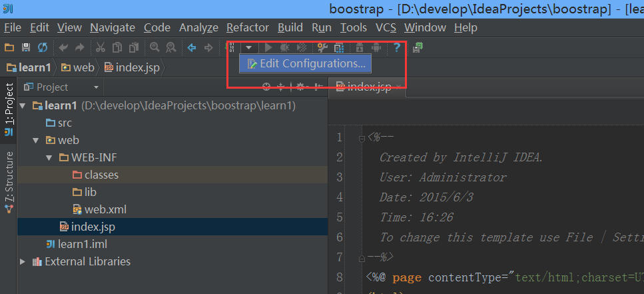
Task: Click Scroll from Source target icon
Action: (267, 87)
